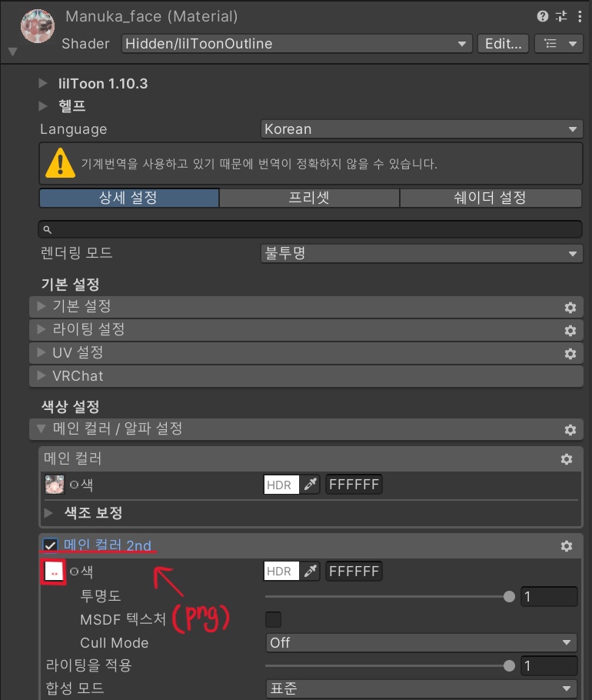Open the Language dropdown set to Korean
This screenshot has height=700, width=592.
421,129
